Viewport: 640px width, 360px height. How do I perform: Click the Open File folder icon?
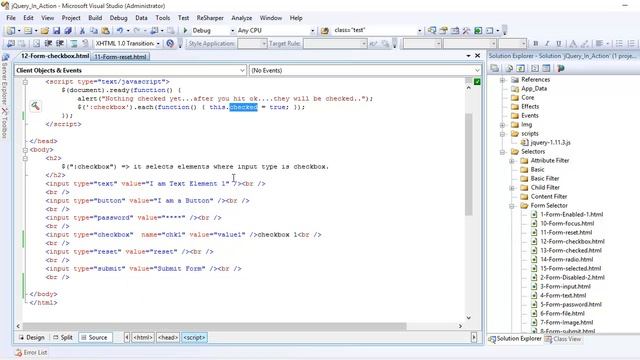click(x=45, y=31)
